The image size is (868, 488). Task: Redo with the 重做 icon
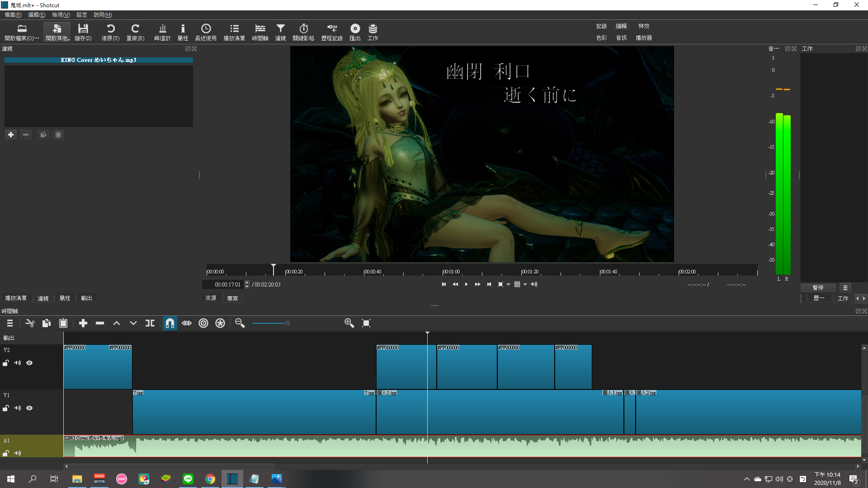point(135,32)
